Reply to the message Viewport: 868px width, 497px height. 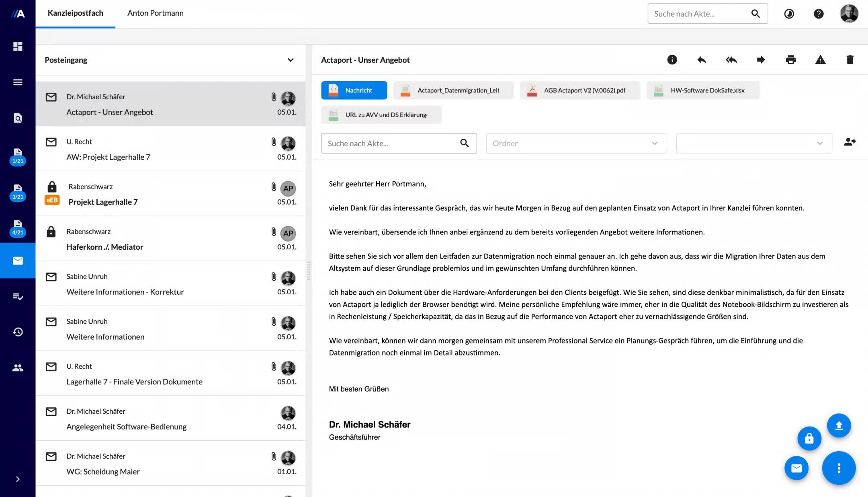[702, 60]
